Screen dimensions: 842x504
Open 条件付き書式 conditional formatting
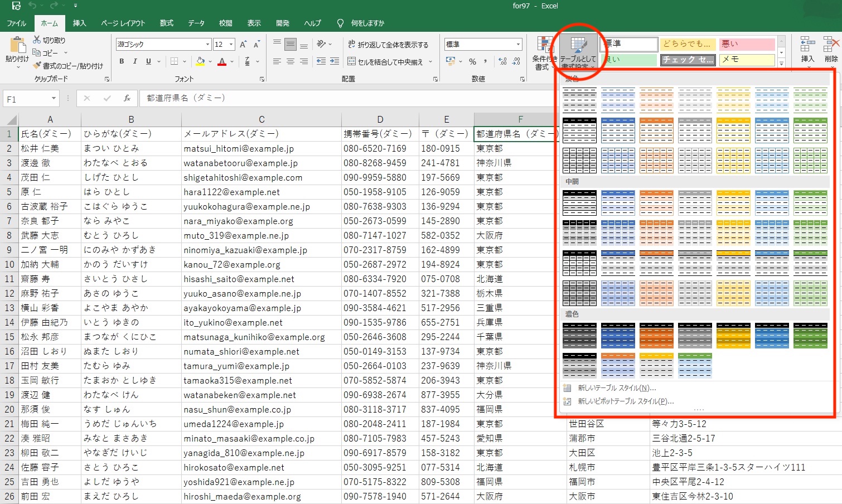(544, 54)
